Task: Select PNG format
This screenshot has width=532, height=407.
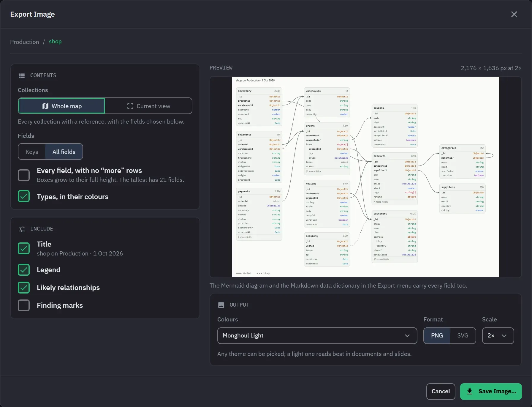Action: pyautogui.click(x=437, y=336)
